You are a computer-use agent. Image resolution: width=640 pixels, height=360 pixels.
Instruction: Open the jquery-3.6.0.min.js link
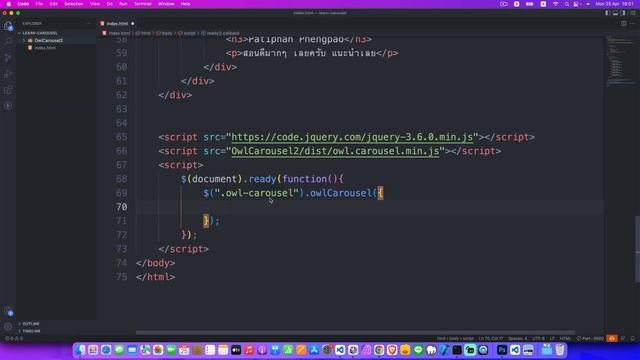[352, 137]
